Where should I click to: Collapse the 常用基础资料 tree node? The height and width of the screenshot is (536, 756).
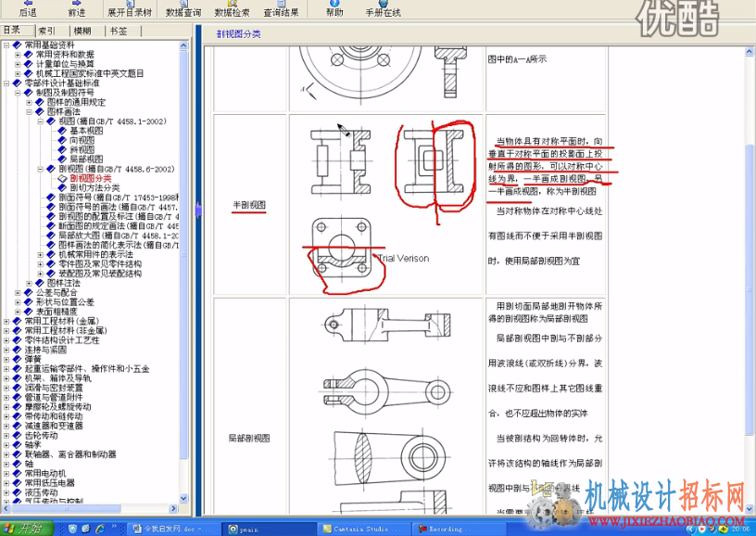[6, 45]
